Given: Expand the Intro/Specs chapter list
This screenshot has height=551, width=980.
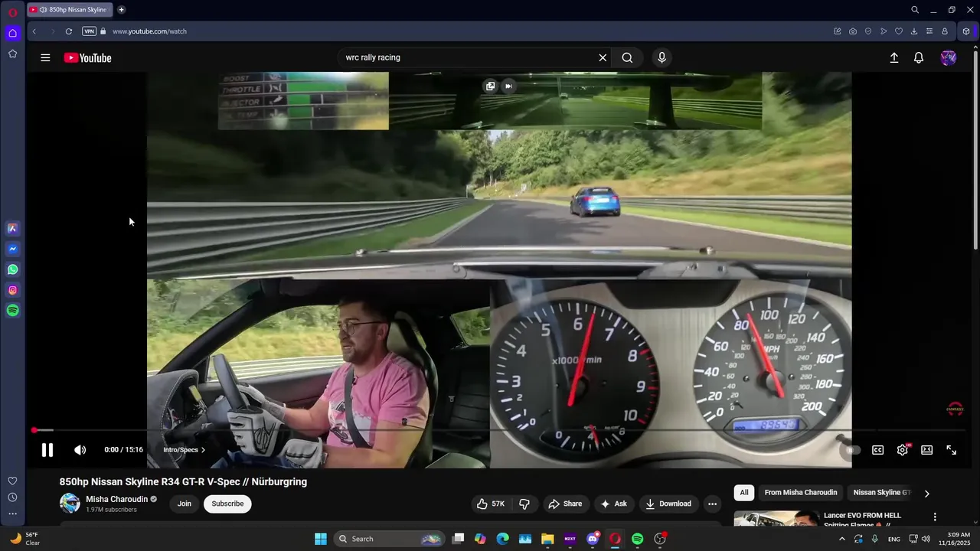Looking at the screenshot, I should click(184, 450).
